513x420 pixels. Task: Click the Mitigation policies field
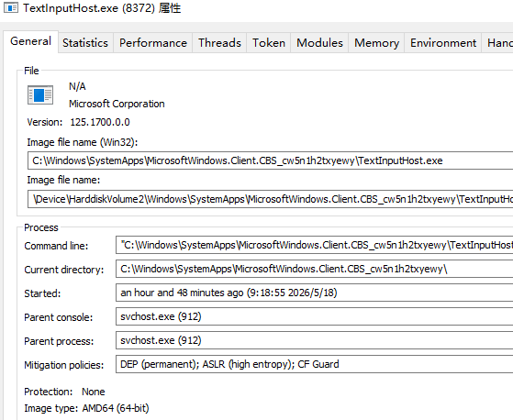click(x=315, y=364)
